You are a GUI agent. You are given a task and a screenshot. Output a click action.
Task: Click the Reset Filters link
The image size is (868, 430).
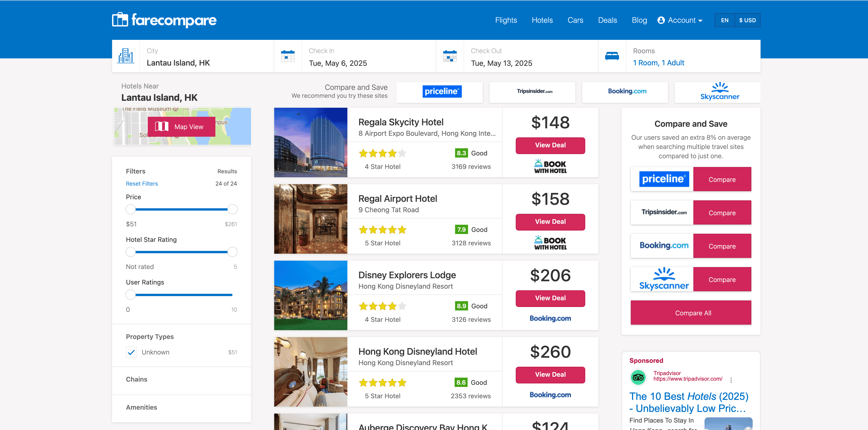[142, 184]
